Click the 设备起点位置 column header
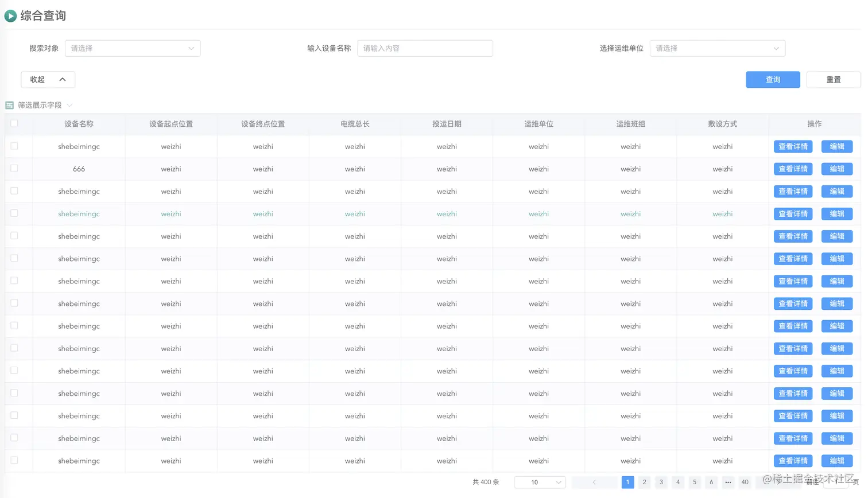The width and height of the screenshot is (868, 498). coord(171,124)
